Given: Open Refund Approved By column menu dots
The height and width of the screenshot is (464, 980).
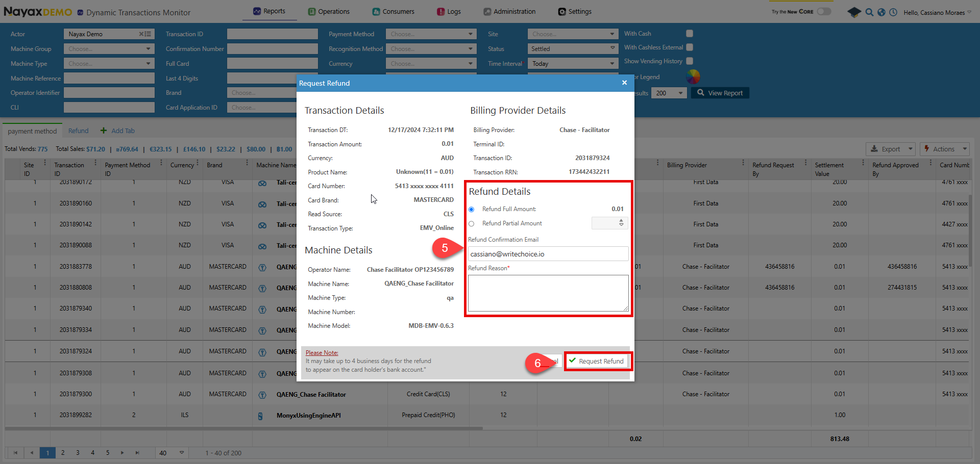Looking at the screenshot, I should pos(930,163).
